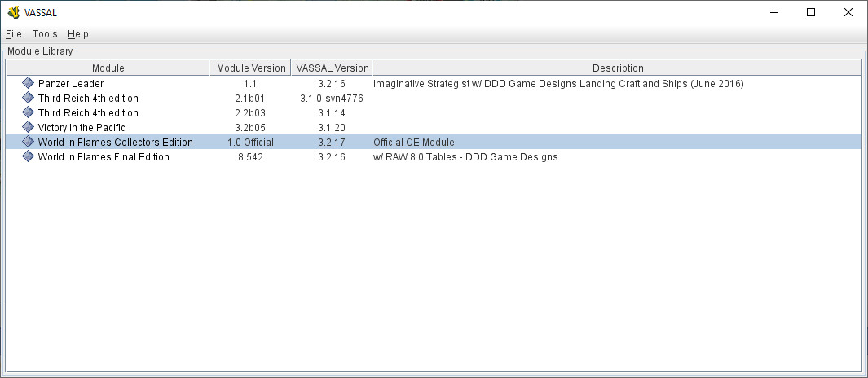Open the File menu
The height and width of the screenshot is (378, 868).
14,33
